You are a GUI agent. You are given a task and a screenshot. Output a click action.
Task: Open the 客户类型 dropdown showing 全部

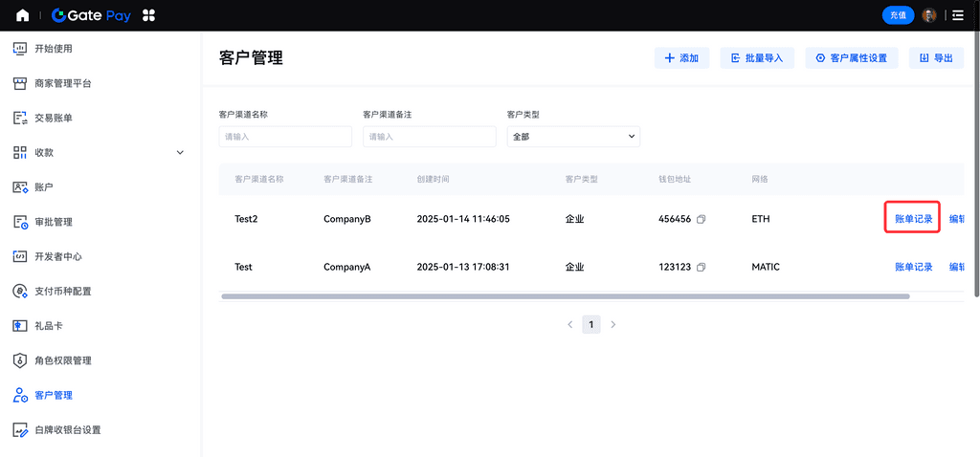coord(573,137)
